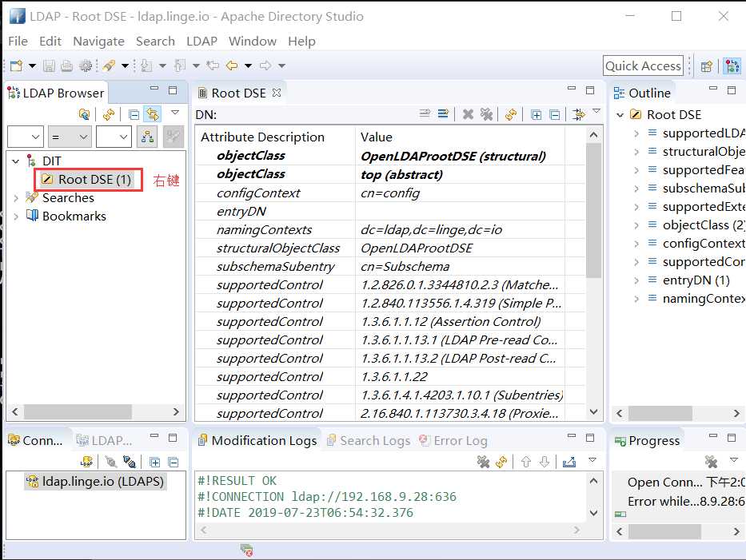Click Up icon in LDAP Browser toolbar

[84, 114]
